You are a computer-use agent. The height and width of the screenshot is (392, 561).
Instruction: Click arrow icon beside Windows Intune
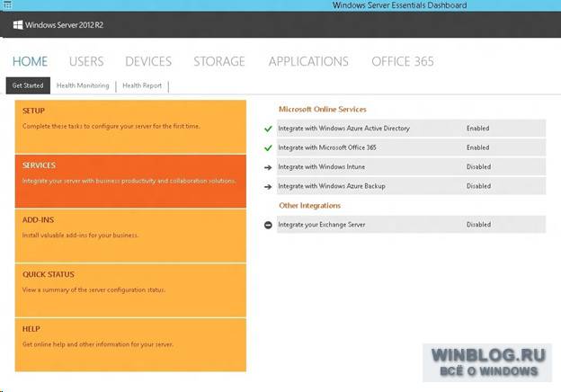(x=268, y=167)
